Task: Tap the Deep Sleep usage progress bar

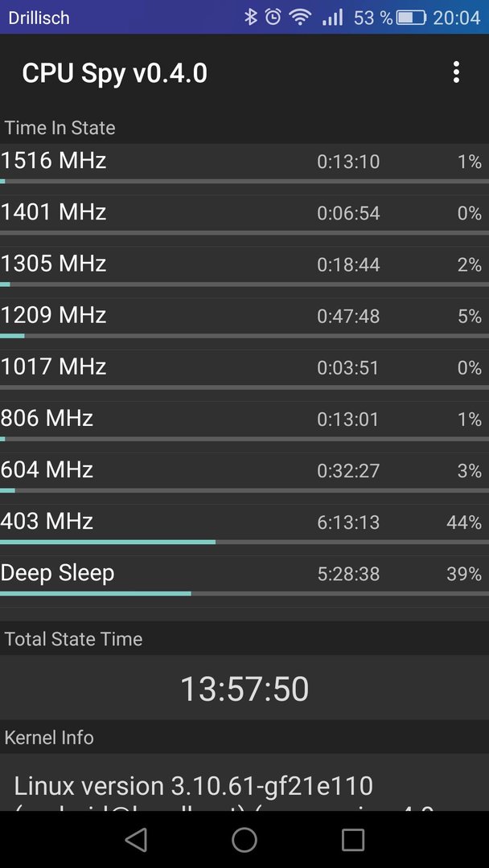Action: pyautogui.click(x=244, y=593)
